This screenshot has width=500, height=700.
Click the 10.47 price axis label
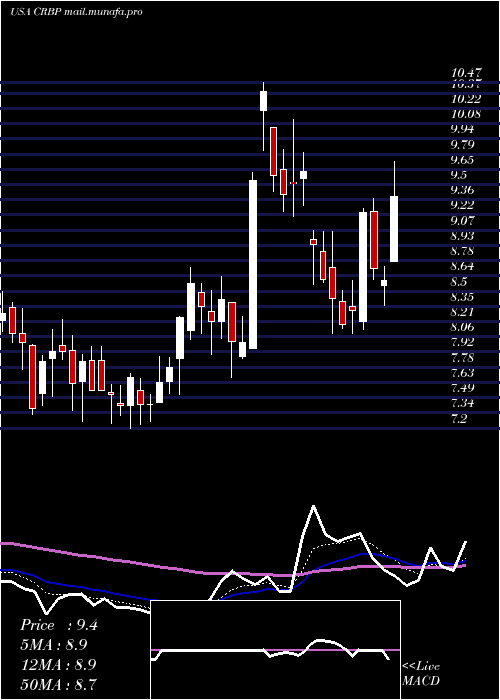(x=466, y=72)
